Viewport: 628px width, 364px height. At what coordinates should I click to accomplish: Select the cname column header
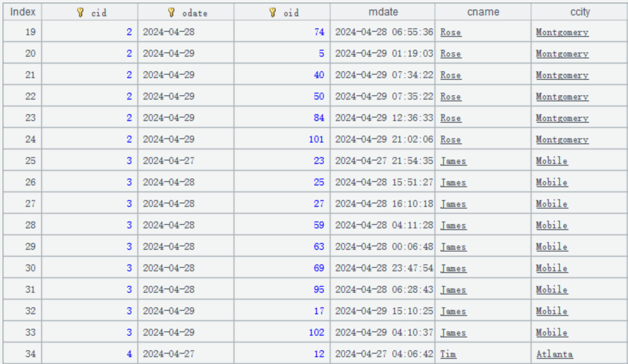pos(483,12)
